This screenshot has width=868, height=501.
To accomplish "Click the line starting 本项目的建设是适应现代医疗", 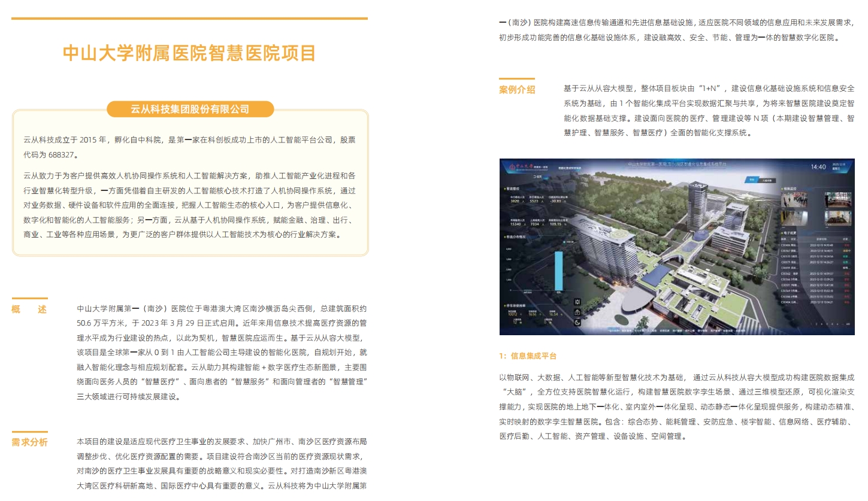I will [x=222, y=442].
